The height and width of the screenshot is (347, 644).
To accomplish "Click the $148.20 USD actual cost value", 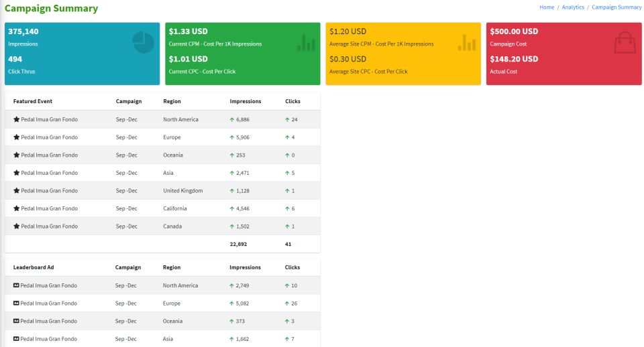I will [x=514, y=59].
